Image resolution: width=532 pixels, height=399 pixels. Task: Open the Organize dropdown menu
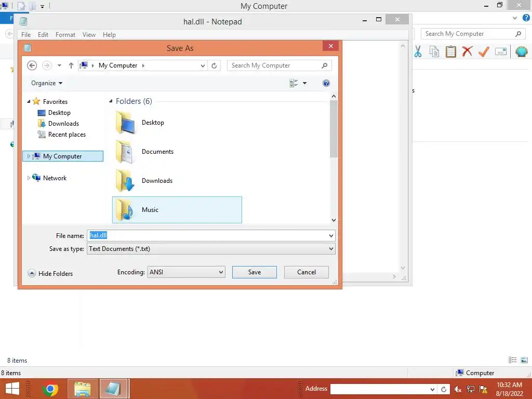pos(47,83)
